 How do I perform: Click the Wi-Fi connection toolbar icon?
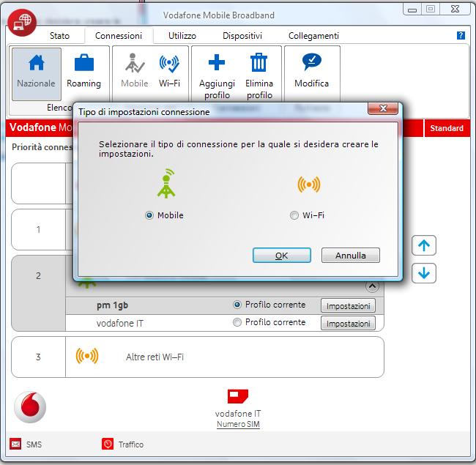169,63
